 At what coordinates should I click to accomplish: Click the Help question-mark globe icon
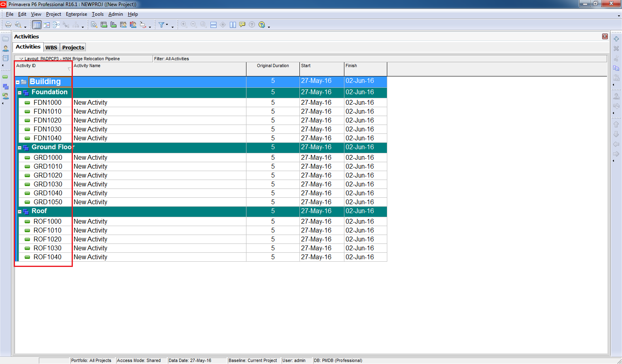pos(262,25)
